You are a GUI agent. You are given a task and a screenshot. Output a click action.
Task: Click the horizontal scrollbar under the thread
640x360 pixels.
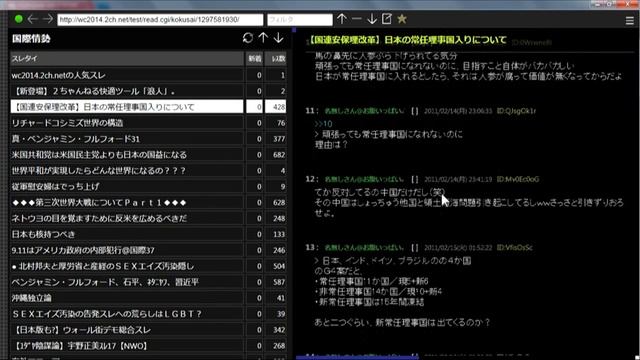(358, 358)
